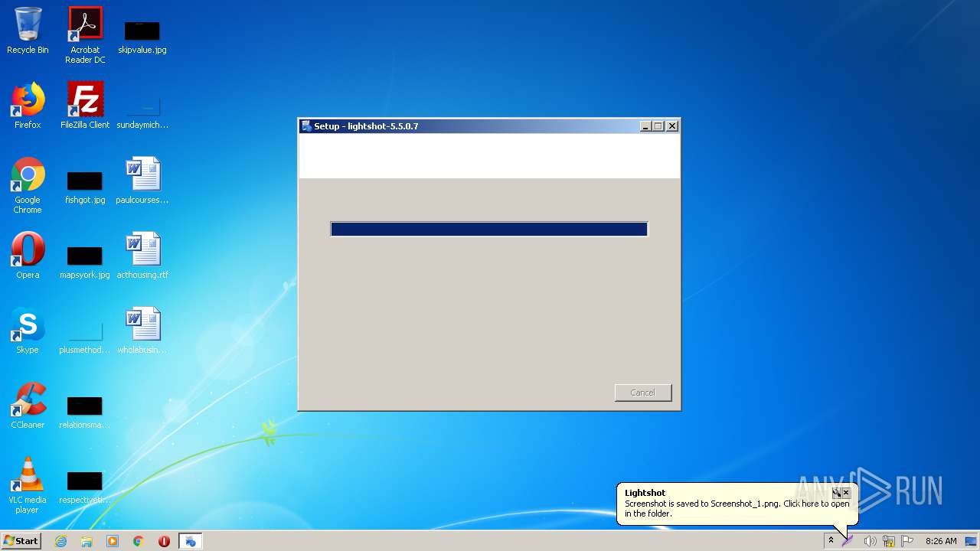
Task: Open the Action Center flag icon
Action: coord(907,541)
